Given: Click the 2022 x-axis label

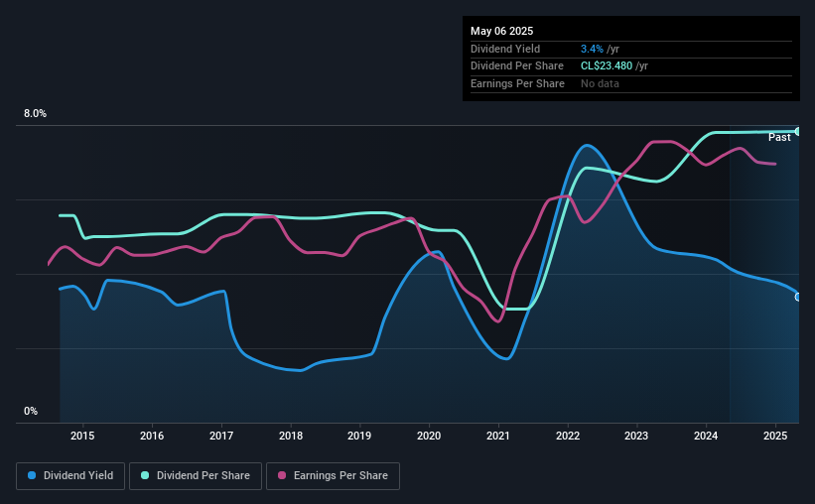Looking at the screenshot, I should tap(568, 436).
